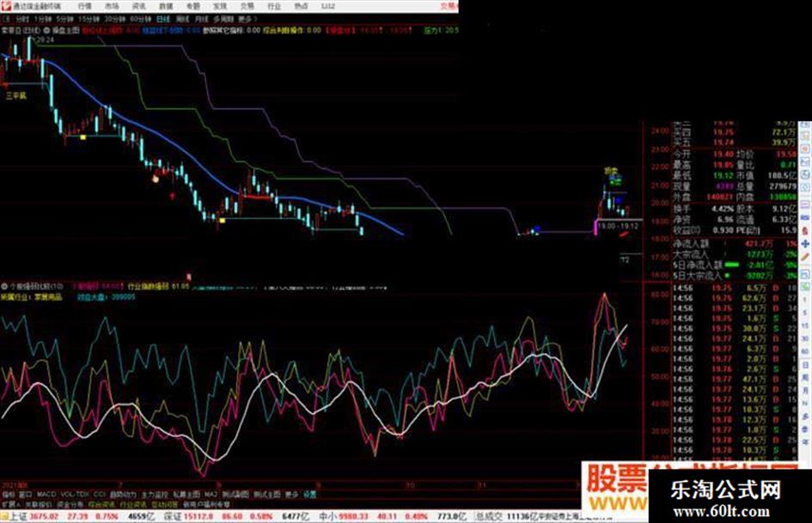Select the 多周期 multi-period view
Screen dimensions: 812x523
(x=223, y=19)
